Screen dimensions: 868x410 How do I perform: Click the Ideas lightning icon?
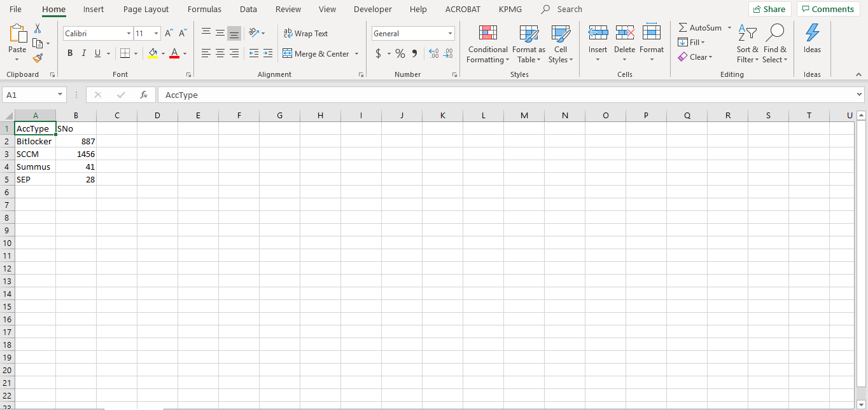click(812, 33)
